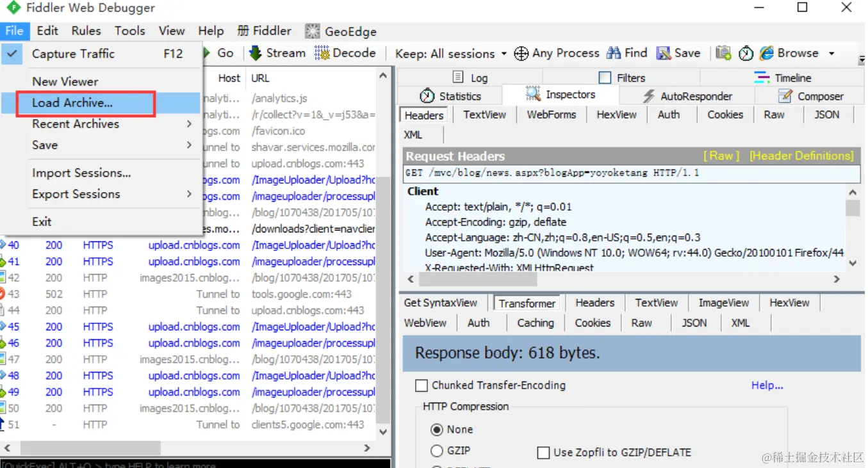Tick the Filters tab checkbox
The height and width of the screenshot is (468, 868).
tap(605, 77)
